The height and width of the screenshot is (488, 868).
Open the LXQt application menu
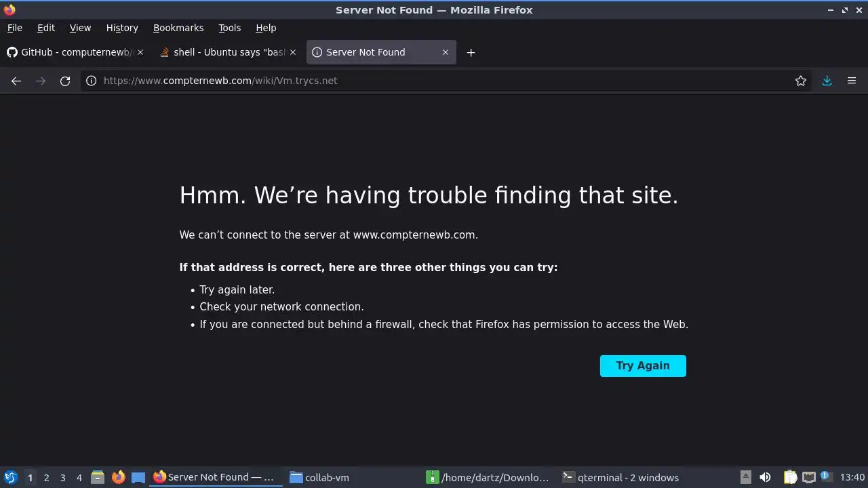(10, 477)
